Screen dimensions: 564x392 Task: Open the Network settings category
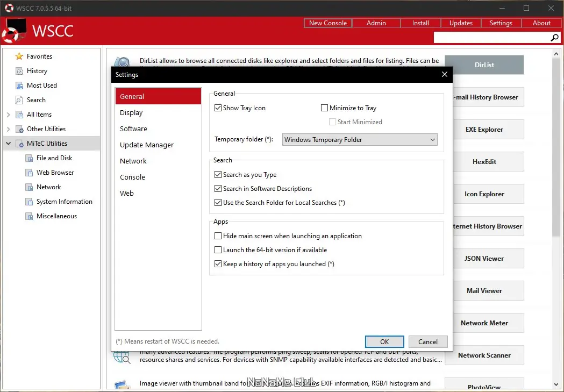pyautogui.click(x=158, y=161)
